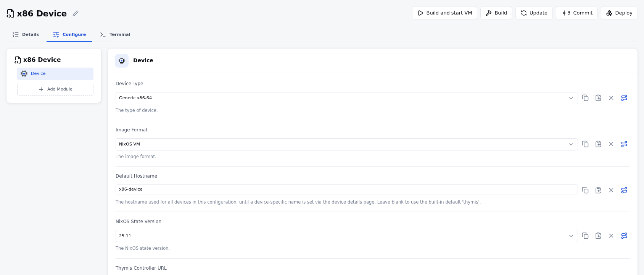Click the chip icon in the Device header

click(122, 60)
